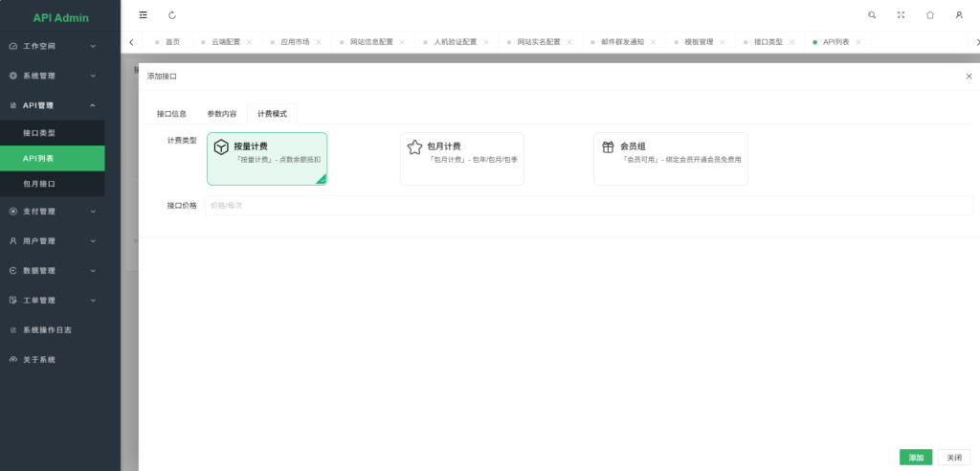This screenshot has width=980, height=471.
Task: Open the 云端配置 page tab
Action: pos(226,42)
